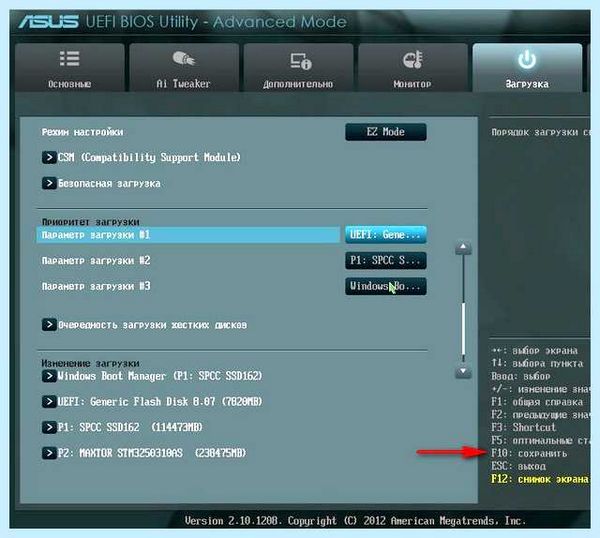Switch to the Ai Tweaker tab
Screen dimensions: 600x538
coord(184,67)
